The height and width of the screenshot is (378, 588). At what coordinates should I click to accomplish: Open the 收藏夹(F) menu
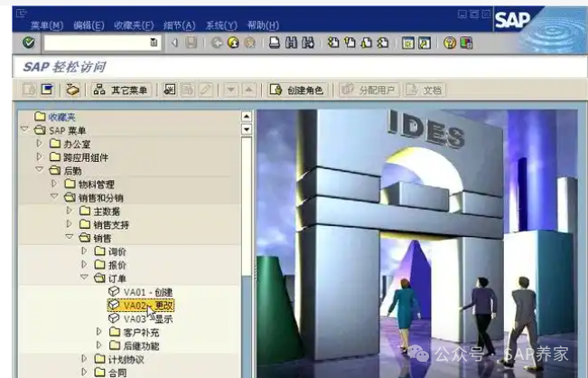134,25
